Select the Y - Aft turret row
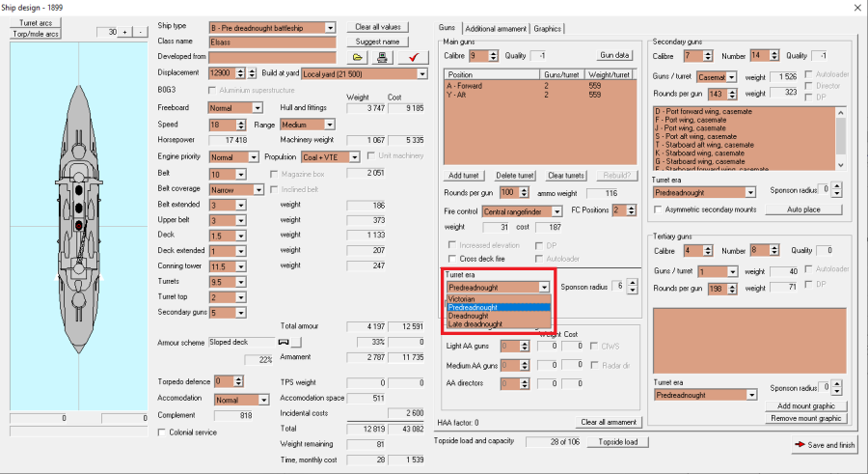Screen dimensions: 868x474 pyautogui.click(x=540, y=95)
